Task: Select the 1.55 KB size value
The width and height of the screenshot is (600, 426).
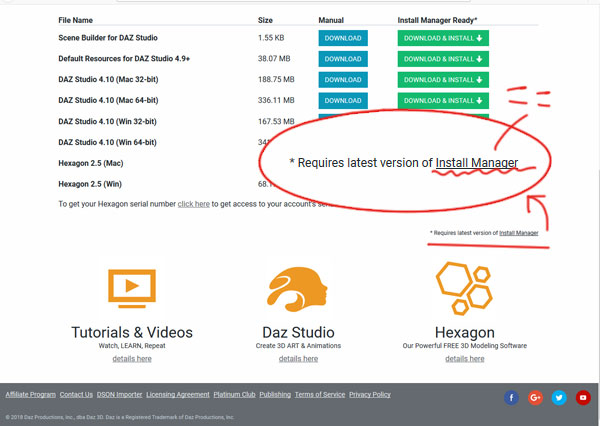Action: click(271, 38)
